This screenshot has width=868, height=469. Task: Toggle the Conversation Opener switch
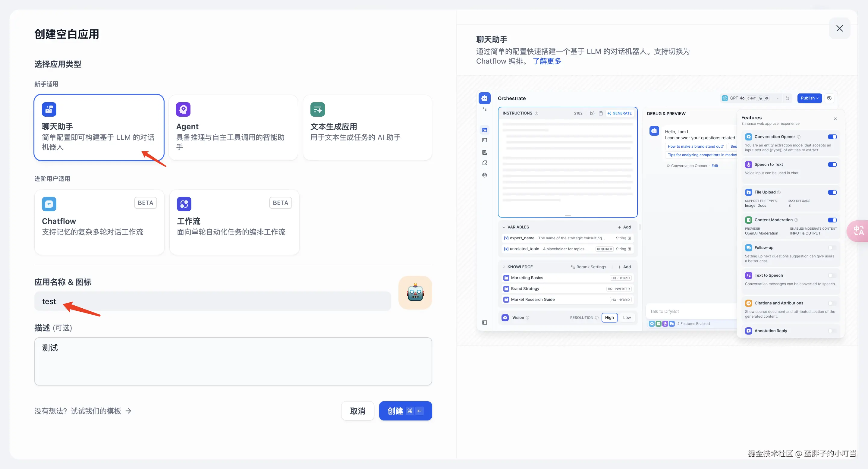point(832,137)
